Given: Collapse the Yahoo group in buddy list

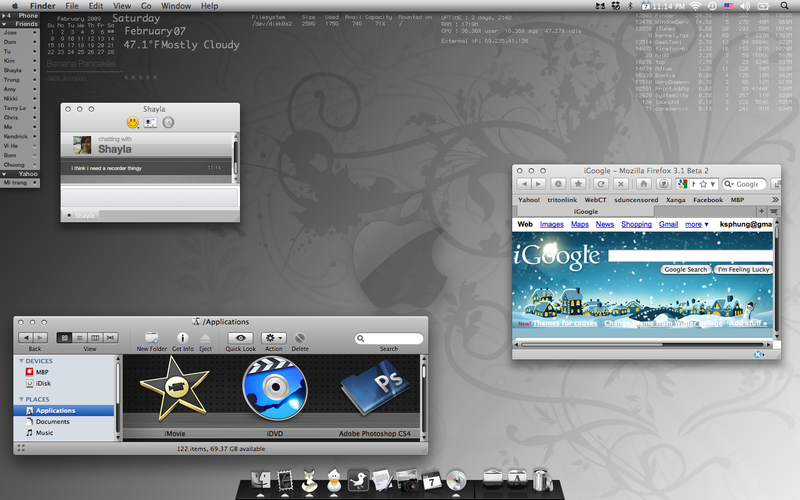Looking at the screenshot, I should (4, 174).
